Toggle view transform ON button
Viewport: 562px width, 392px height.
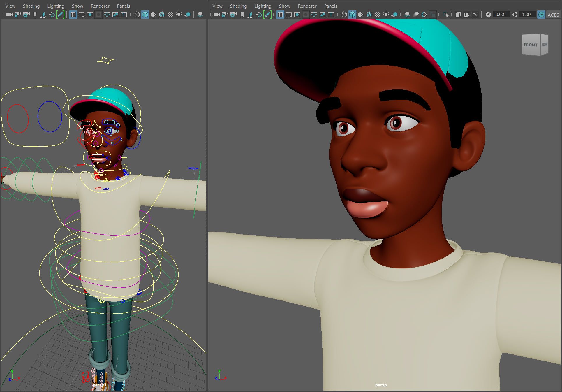point(541,15)
